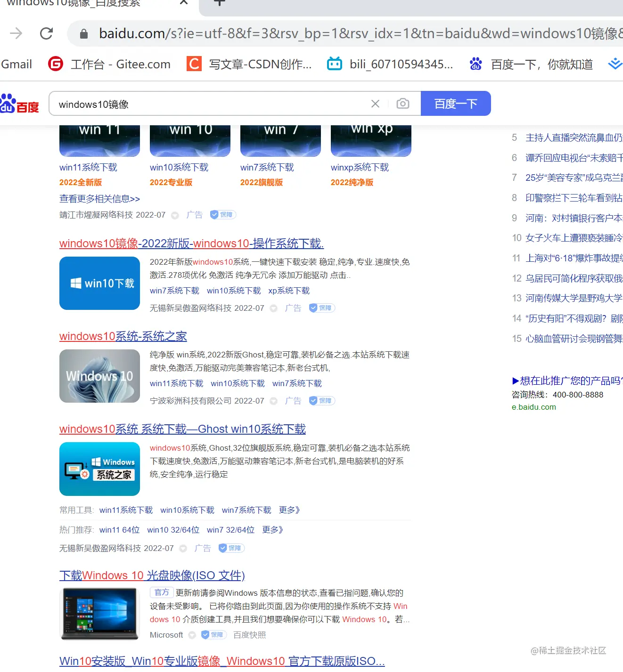Click the 想在此推广您的产品吗 promotion link
This screenshot has width=623, height=672.
point(567,381)
